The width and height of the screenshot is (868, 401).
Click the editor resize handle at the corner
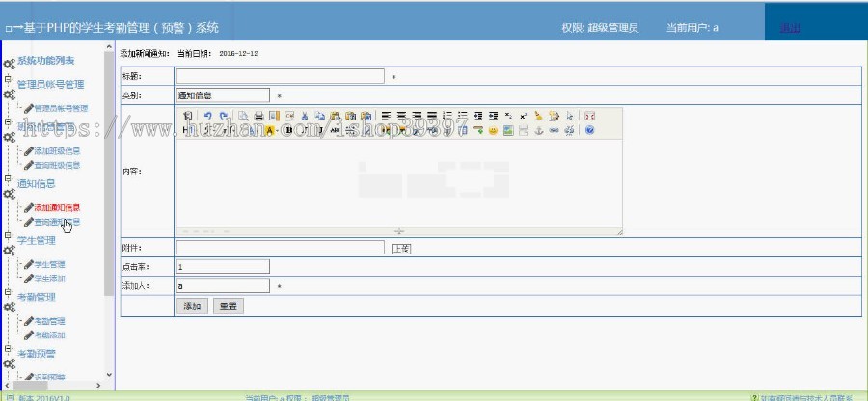pos(619,232)
